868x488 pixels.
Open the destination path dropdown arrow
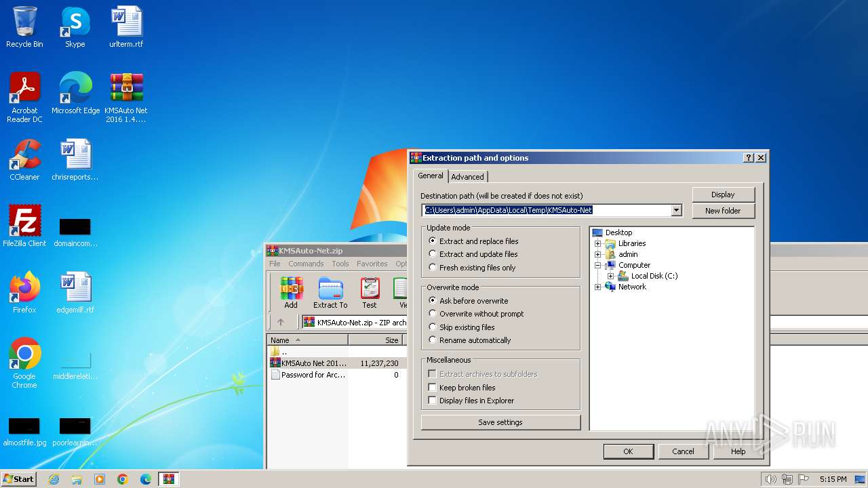[676, 211]
